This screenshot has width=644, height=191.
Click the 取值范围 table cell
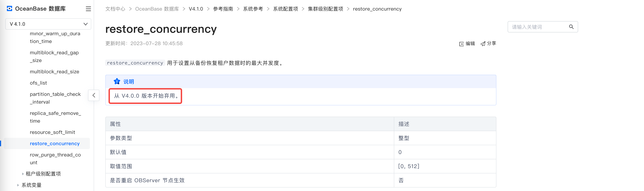[250, 166]
